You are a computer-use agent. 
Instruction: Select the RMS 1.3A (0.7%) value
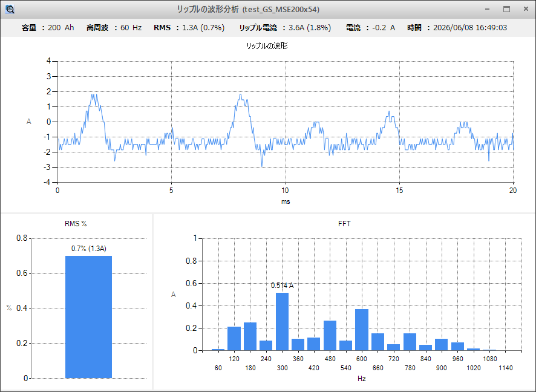coord(203,28)
